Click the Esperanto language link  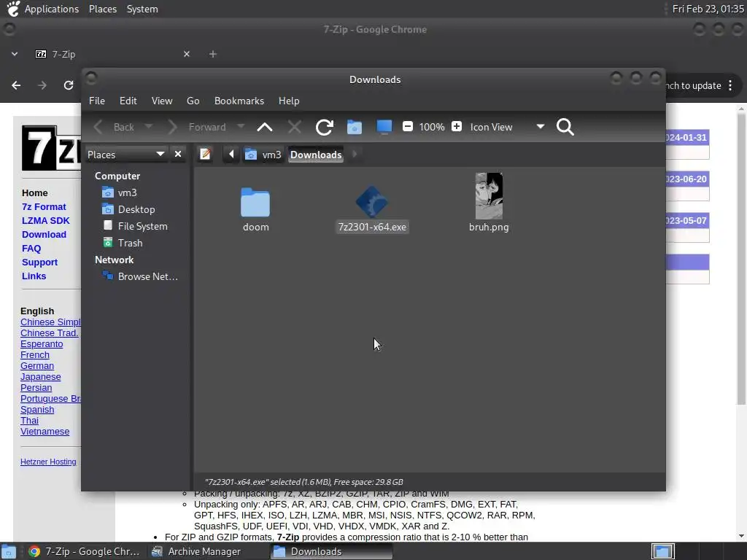click(x=42, y=344)
